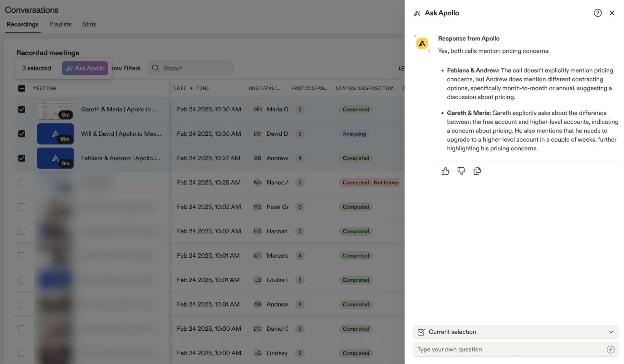Click the LG avatar for Lindsay
Viewport: 624px width, 364px height.
[x=258, y=353]
